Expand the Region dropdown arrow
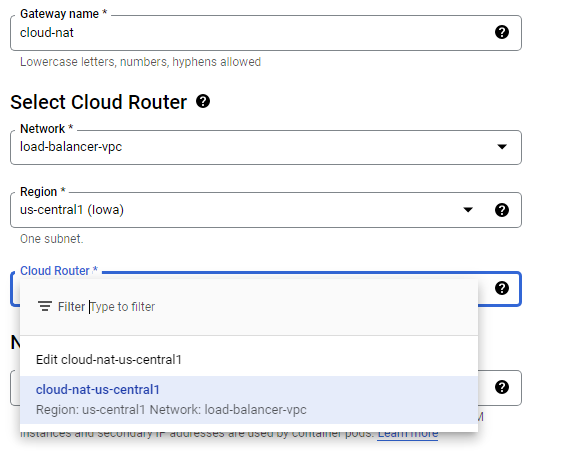Viewport: 578px width, 452px height. coord(468,210)
